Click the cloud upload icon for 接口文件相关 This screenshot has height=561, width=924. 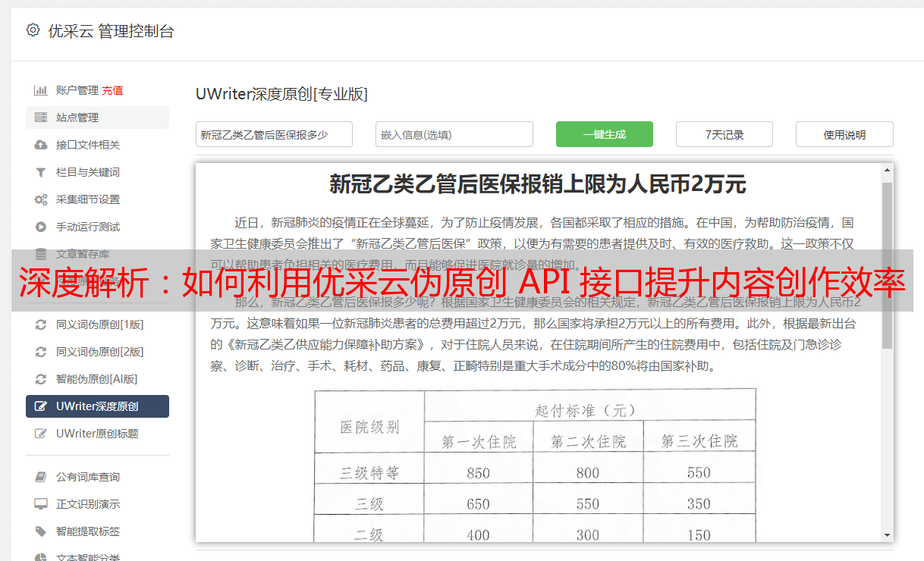click(x=41, y=145)
